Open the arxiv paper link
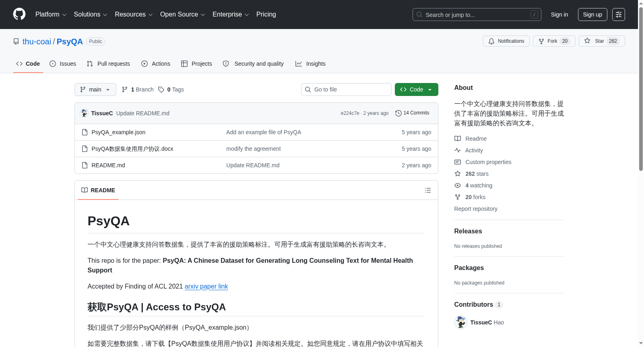Viewport: 644px width, 347px height. coord(206,287)
